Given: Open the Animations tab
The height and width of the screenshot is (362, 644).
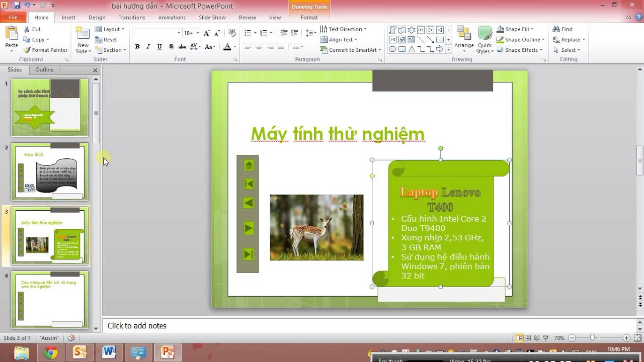Looking at the screenshot, I should pyautogui.click(x=172, y=18).
